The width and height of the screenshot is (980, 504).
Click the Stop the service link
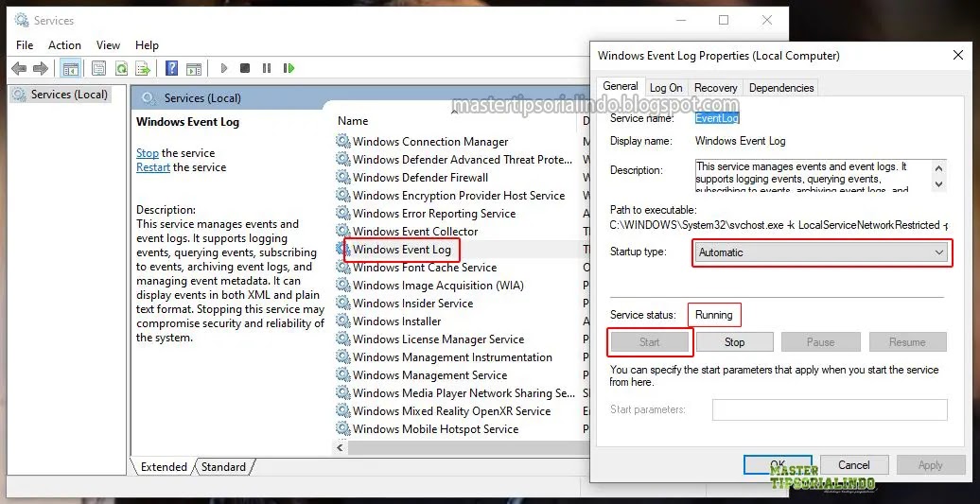point(148,153)
